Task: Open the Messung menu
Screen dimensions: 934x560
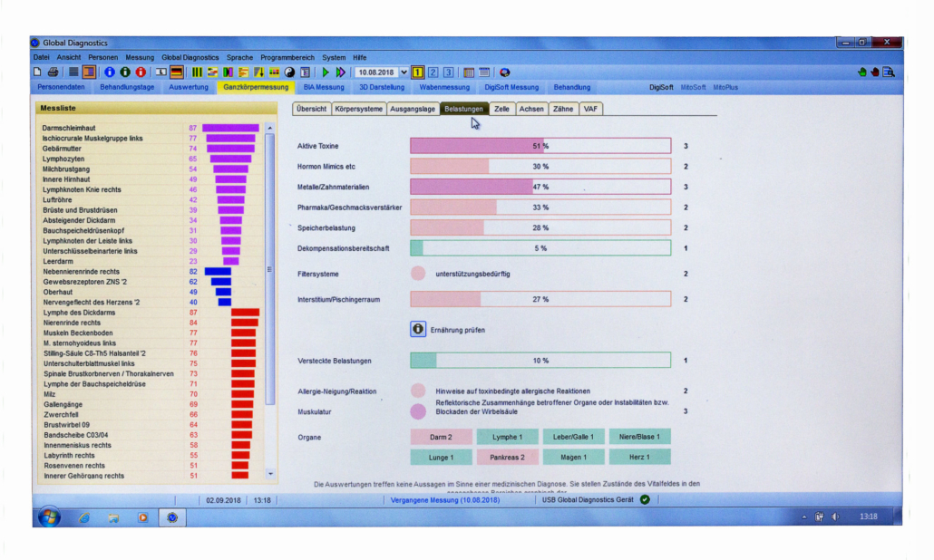Action: click(140, 58)
